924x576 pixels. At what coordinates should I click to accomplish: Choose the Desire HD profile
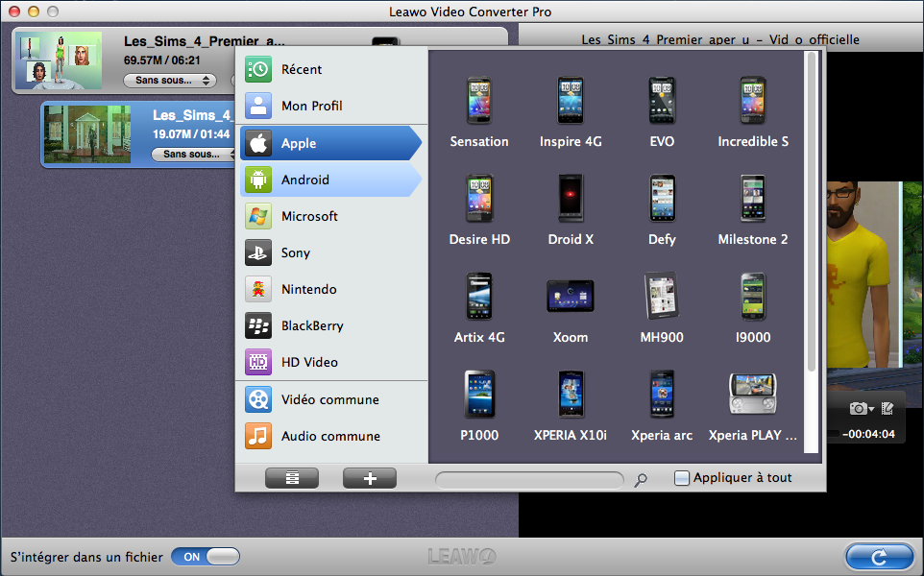[x=479, y=209]
